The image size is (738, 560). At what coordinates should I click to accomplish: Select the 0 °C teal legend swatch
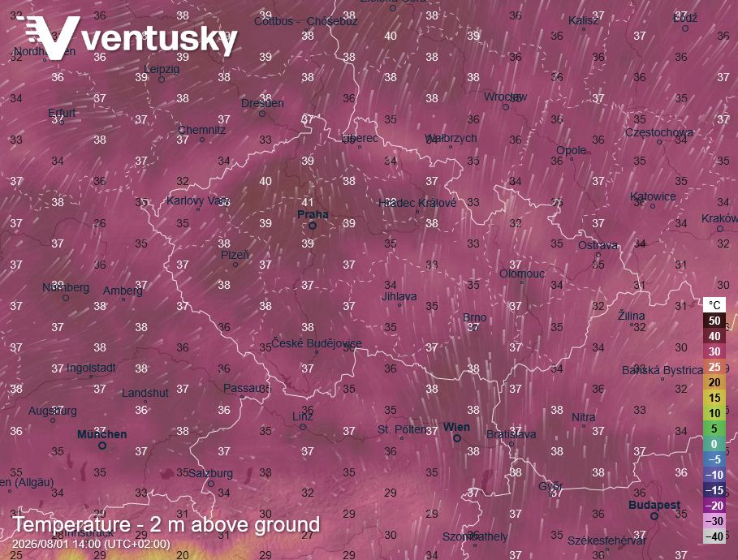[x=714, y=444]
